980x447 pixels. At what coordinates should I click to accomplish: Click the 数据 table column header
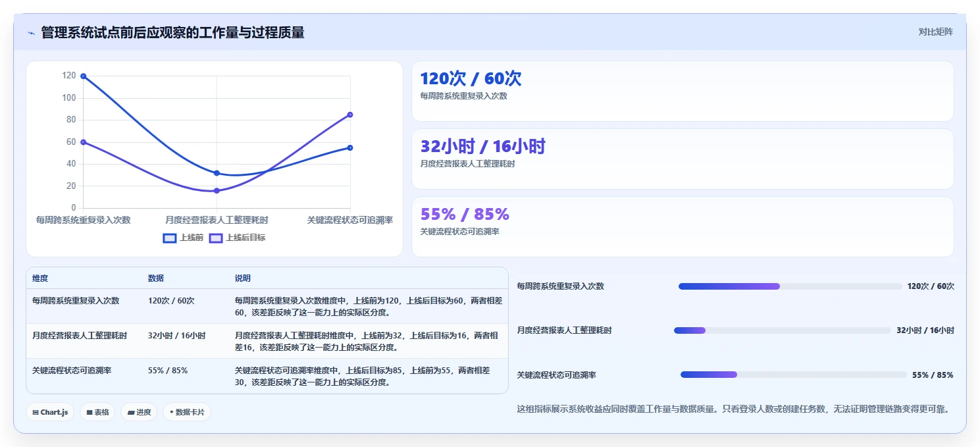[156, 278]
